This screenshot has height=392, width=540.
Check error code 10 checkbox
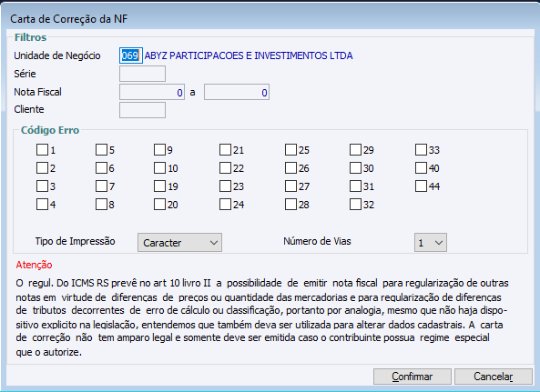[x=159, y=167]
